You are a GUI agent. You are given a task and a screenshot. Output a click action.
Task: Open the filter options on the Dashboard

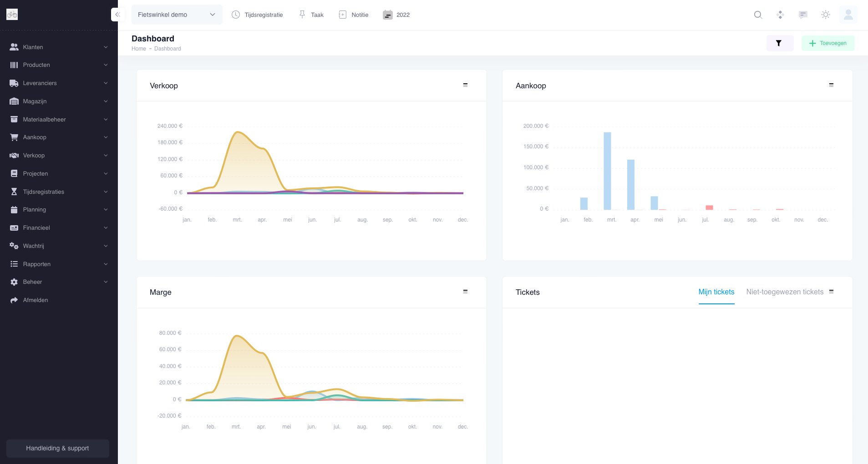[x=779, y=43]
